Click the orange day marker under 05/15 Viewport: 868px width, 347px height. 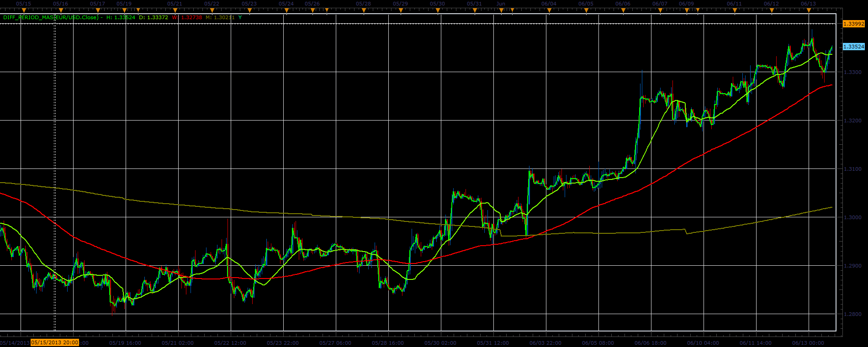24,10
